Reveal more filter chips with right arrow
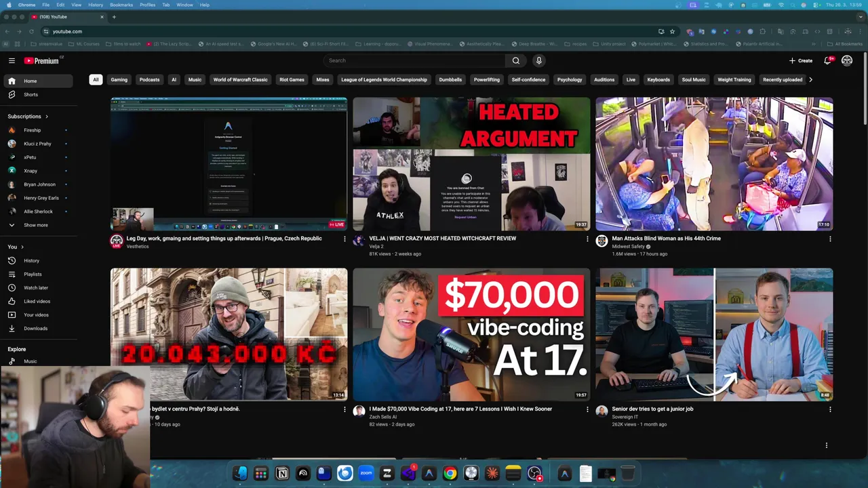The image size is (868, 488). click(x=810, y=79)
